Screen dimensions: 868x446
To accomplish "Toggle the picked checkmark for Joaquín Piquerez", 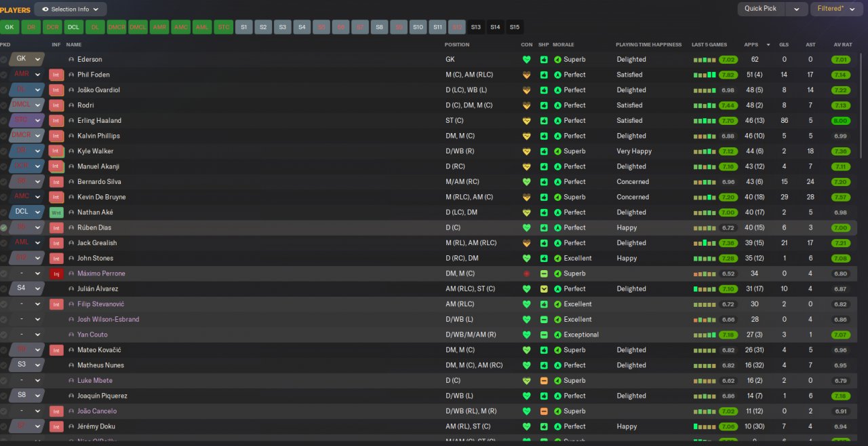I will tap(4, 396).
